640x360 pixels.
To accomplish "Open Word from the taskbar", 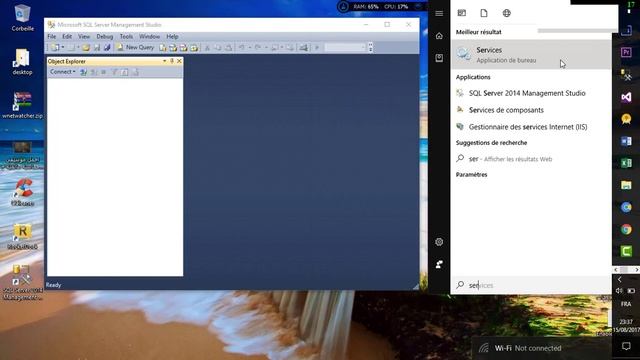I will point(626,141).
